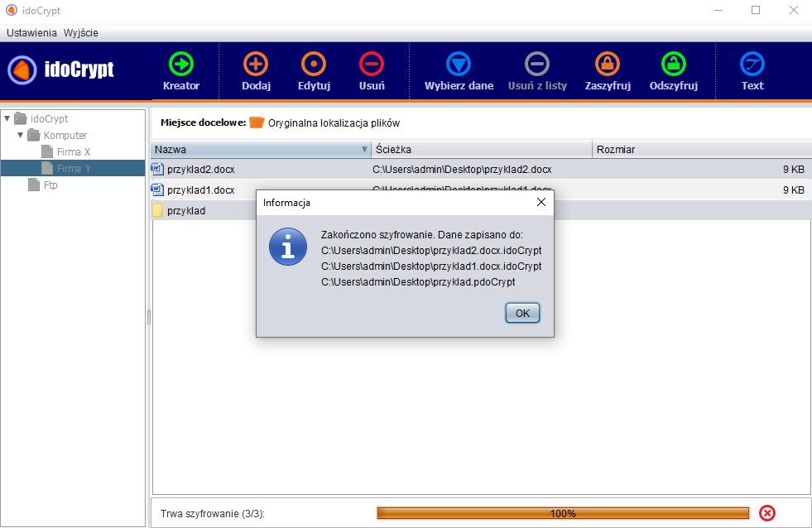The height and width of the screenshot is (528, 812).
Task: Click the Usuń remove icon
Action: click(372, 65)
